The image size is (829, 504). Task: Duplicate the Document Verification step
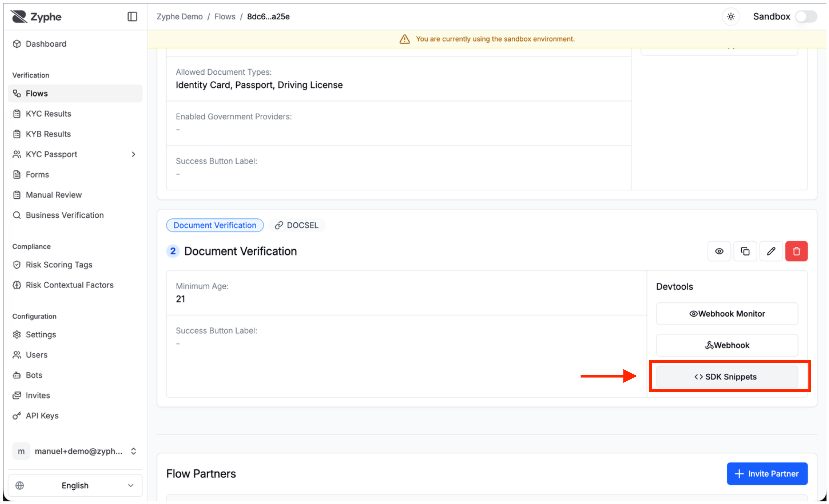coord(745,251)
